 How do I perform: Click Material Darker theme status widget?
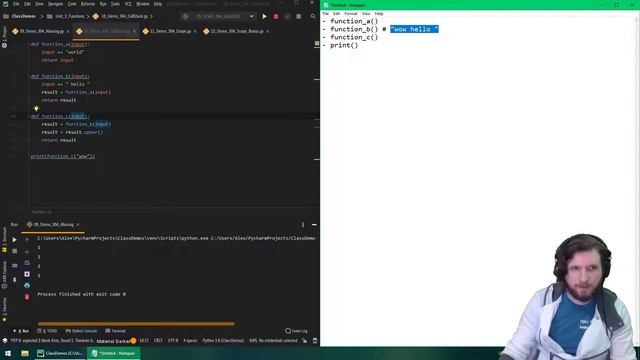point(116,341)
